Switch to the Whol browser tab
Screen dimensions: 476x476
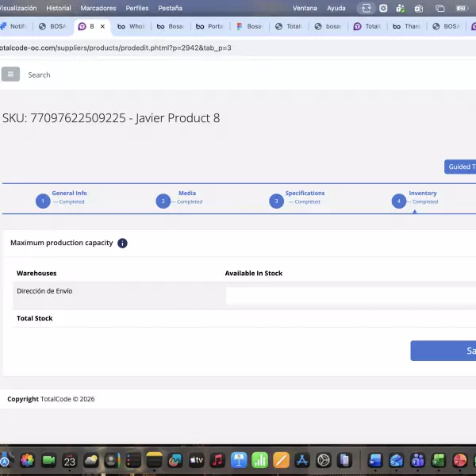click(x=132, y=26)
